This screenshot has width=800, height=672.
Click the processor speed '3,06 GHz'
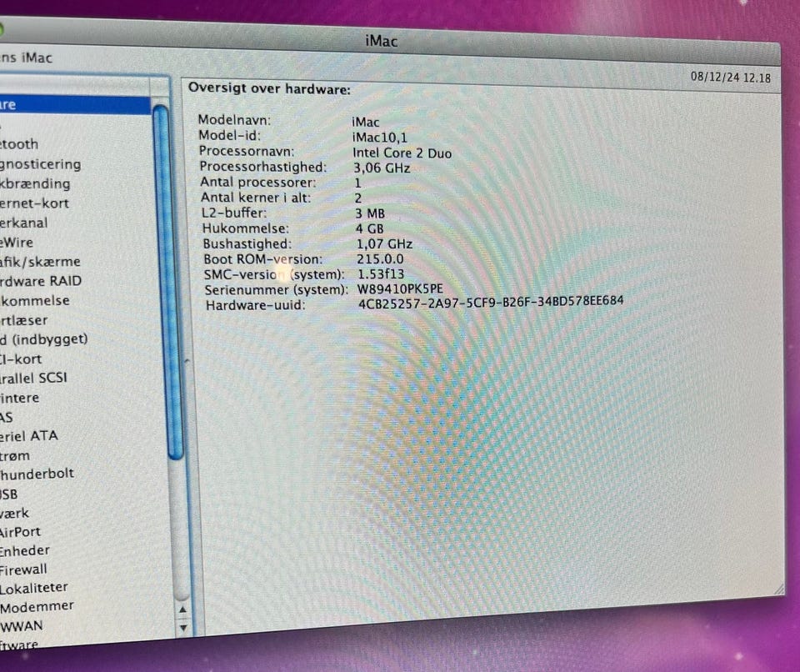(x=382, y=168)
